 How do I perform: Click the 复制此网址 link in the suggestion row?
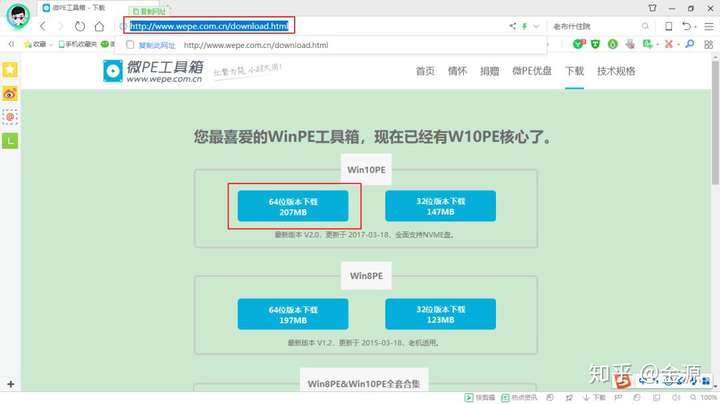[157, 45]
